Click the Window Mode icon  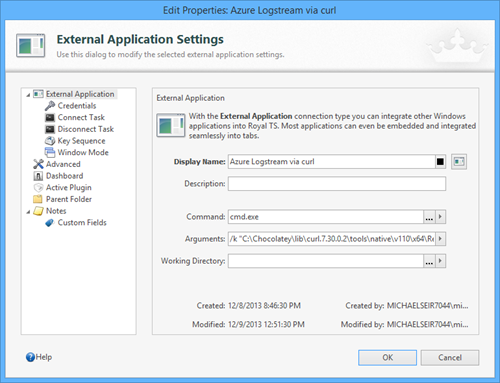(50, 152)
